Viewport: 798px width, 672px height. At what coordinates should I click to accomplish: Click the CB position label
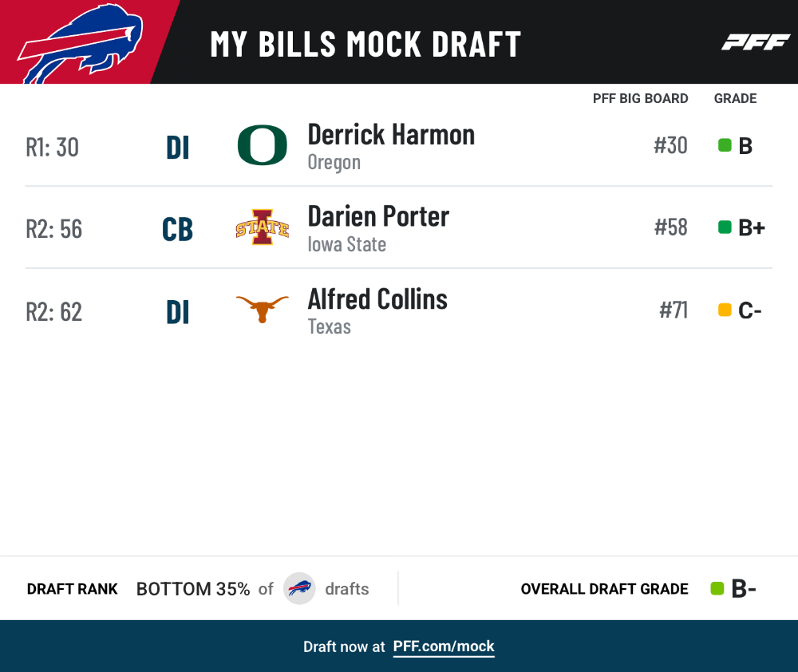(x=178, y=230)
